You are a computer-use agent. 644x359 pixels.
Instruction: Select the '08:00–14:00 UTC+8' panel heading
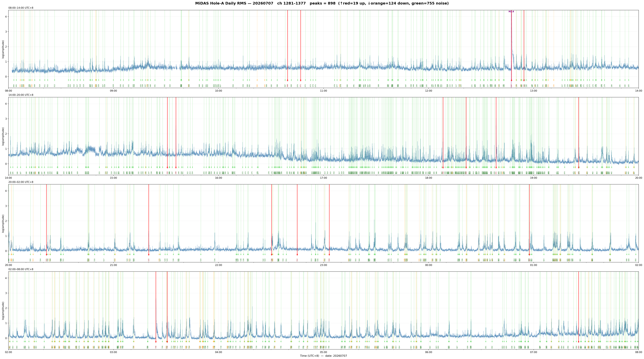click(21, 8)
